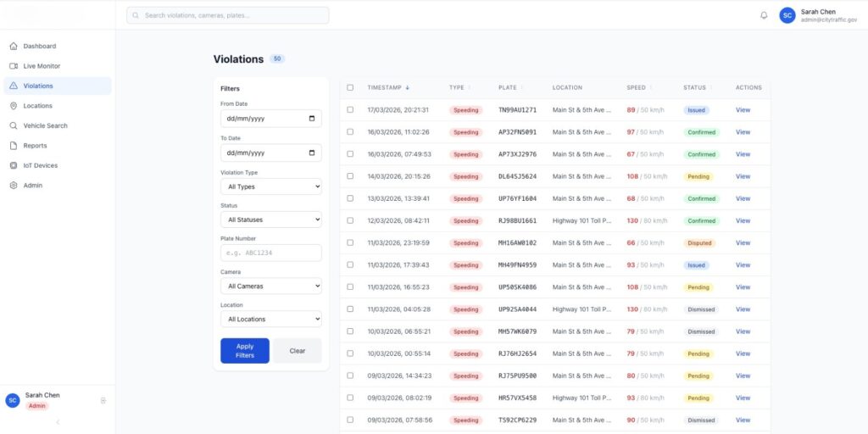Click the violations count badge 50
This screenshot has height=434, width=868.
[x=277, y=58]
